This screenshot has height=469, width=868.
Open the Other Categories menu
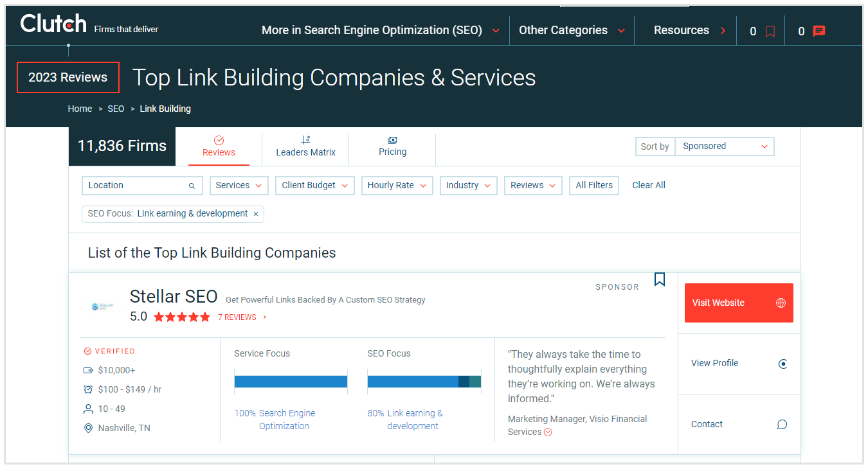571,30
